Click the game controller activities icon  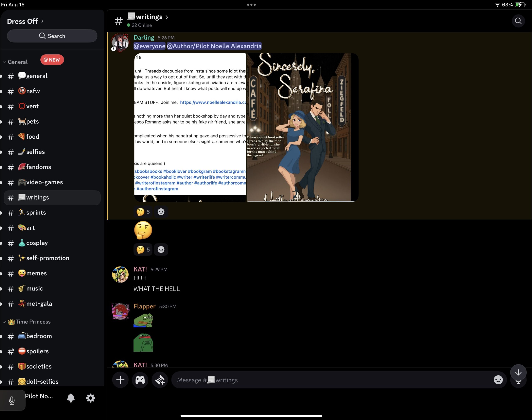(x=140, y=380)
